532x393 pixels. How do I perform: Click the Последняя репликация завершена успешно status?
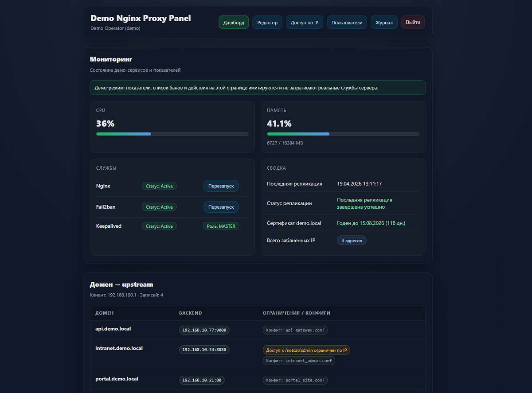(x=364, y=203)
